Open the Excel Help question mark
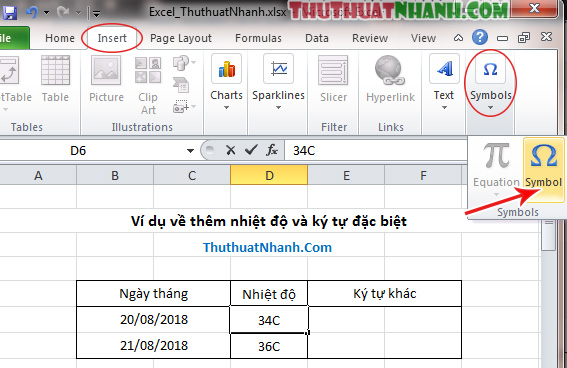The image size is (567, 368). [x=479, y=37]
